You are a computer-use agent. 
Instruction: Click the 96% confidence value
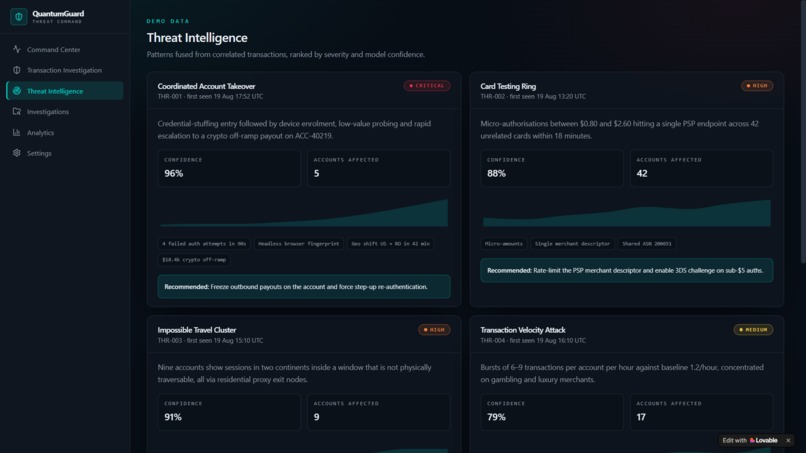point(174,173)
